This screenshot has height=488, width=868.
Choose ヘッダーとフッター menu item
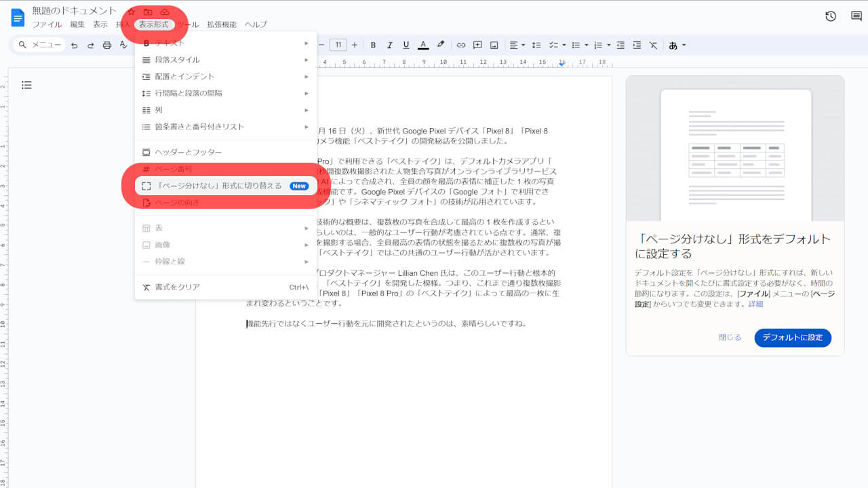pyautogui.click(x=226, y=152)
